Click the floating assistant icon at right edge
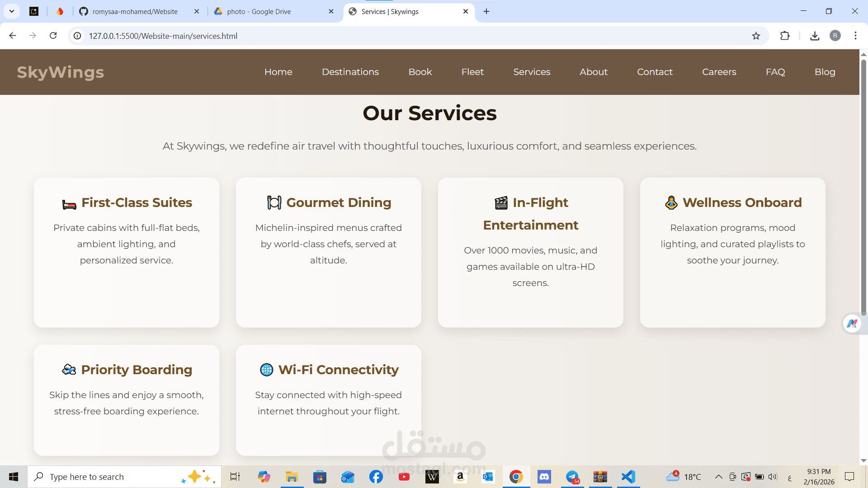The image size is (868, 488). point(852,324)
